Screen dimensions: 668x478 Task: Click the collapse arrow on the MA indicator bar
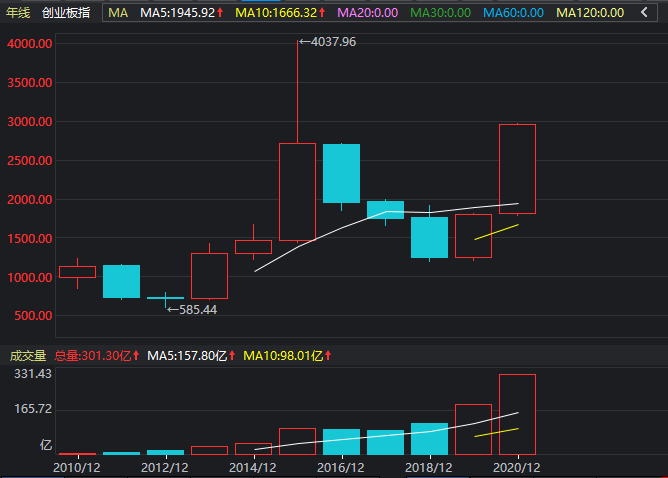click(x=644, y=12)
